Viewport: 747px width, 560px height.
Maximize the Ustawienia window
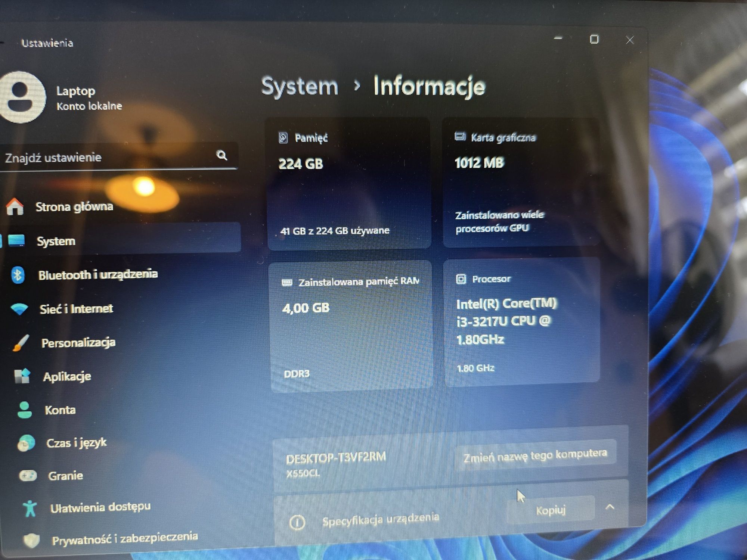594,39
